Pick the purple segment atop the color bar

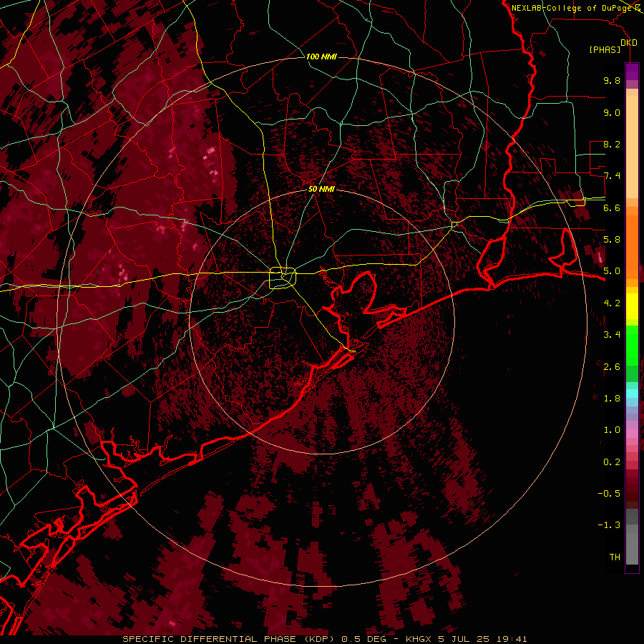tap(632, 72)
